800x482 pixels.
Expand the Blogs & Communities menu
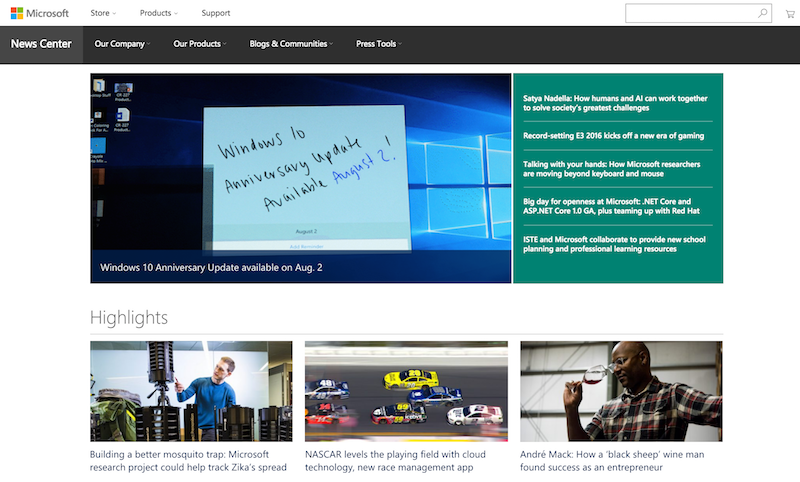(291, 44)
